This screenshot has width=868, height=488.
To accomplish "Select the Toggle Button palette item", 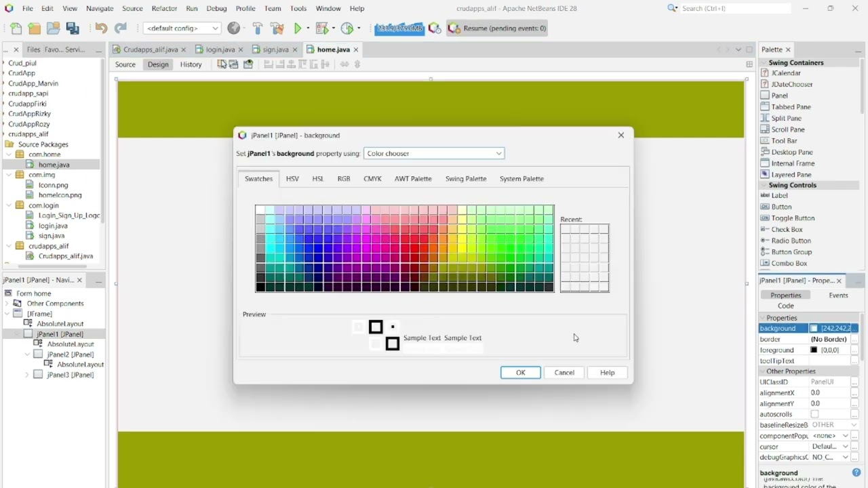I will (793, 218).
